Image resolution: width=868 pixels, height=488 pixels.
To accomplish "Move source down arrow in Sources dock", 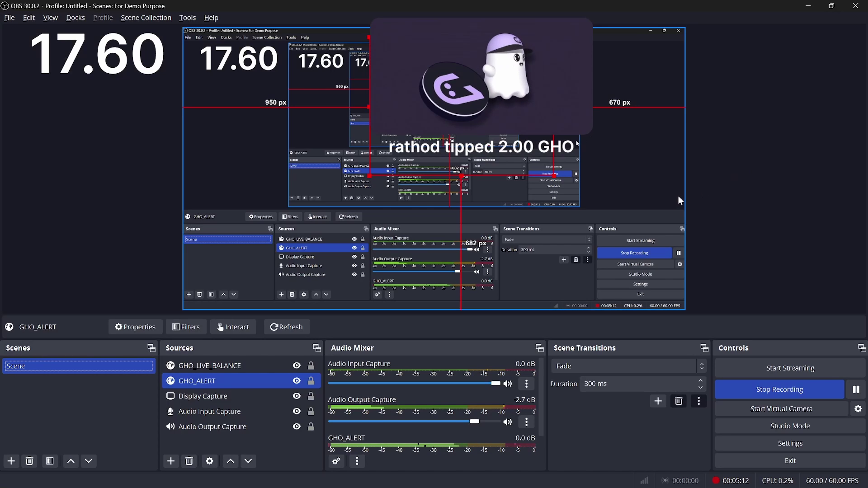I will click(x=248, y=461).
